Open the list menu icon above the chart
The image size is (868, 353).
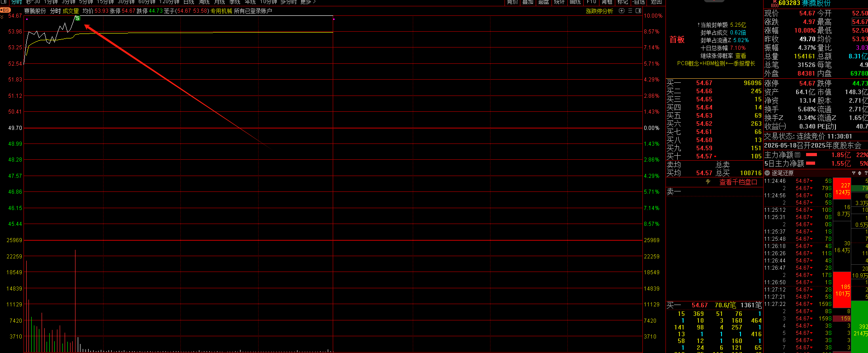click(630, 11)
